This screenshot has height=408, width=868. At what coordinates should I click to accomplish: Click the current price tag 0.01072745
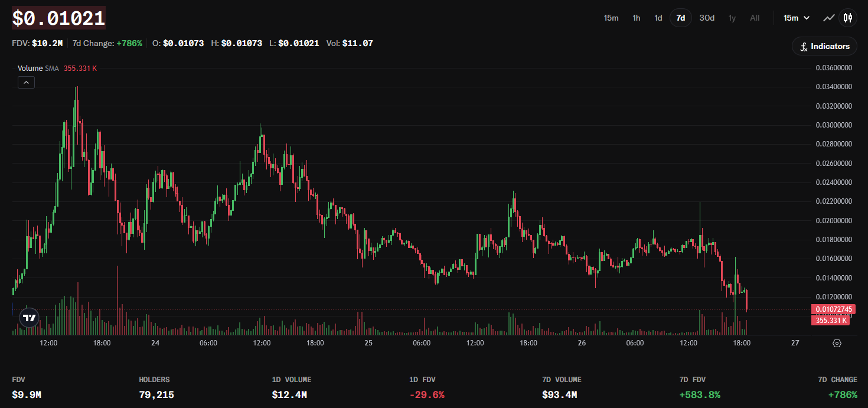(834, 309)
